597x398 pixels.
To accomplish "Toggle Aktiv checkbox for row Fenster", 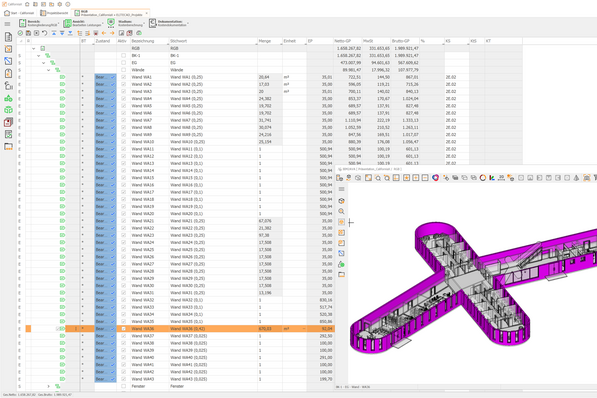I will tap(123, 386).
